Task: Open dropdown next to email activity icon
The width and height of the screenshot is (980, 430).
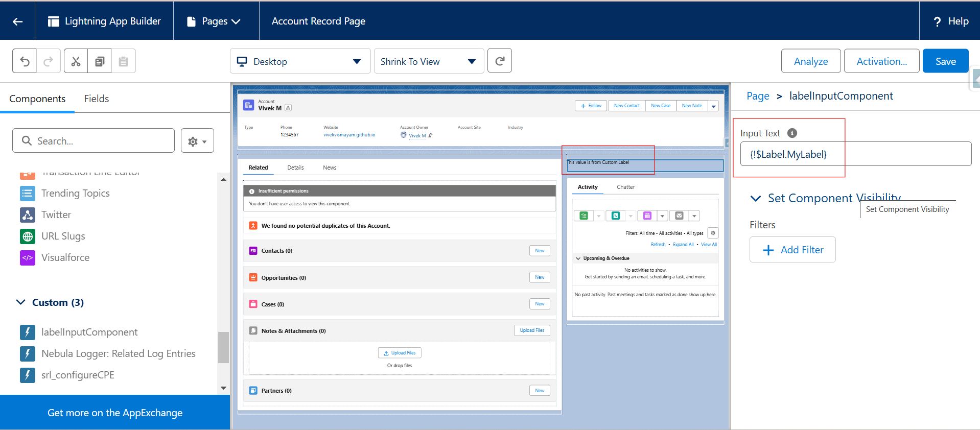Action: [694, 216]
